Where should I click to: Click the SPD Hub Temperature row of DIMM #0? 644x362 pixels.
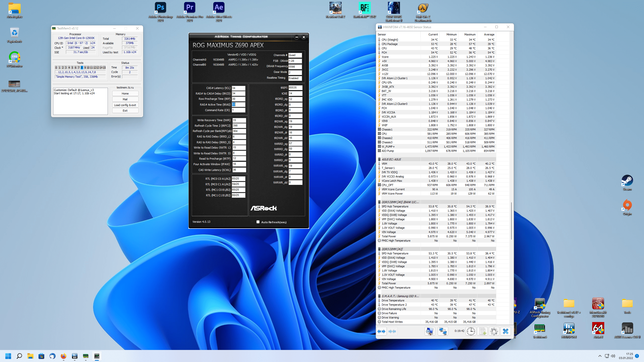coord(436,206)
